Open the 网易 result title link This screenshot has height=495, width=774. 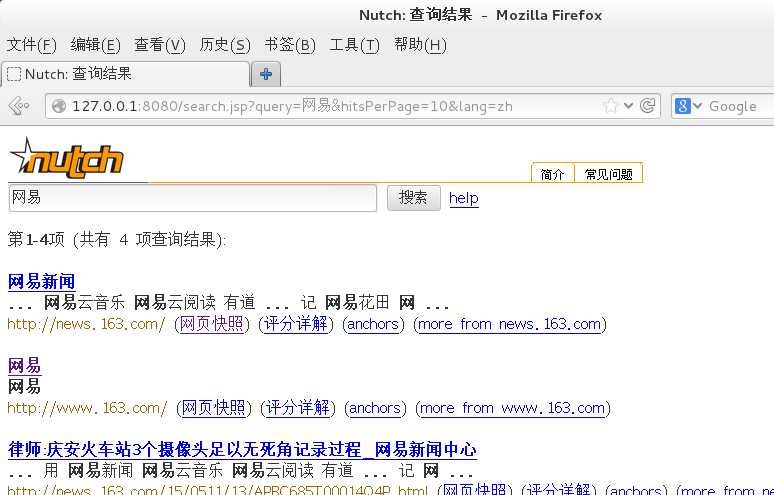[x=24, y=366]
